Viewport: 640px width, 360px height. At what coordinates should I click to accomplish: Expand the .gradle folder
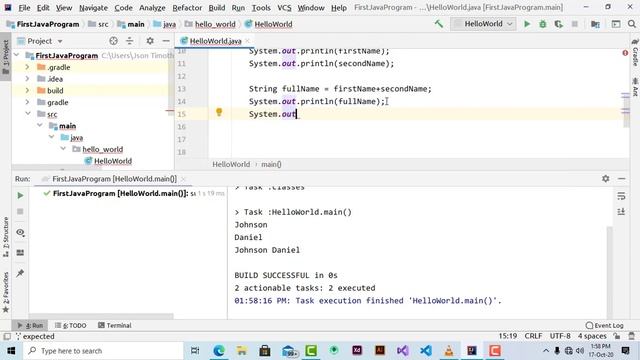coord(27,67)
